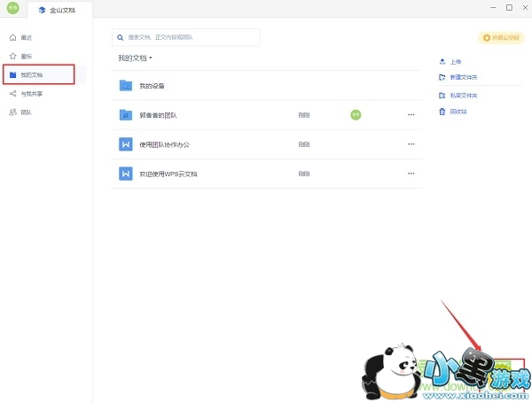Click 新建文件夹 to create a folder

[458, 77]
